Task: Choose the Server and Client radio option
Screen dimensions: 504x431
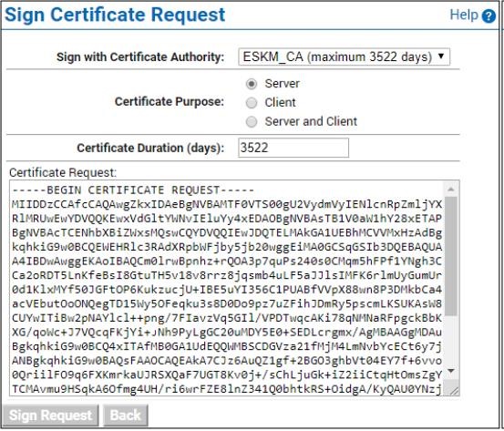Action: tap(252, 122)
